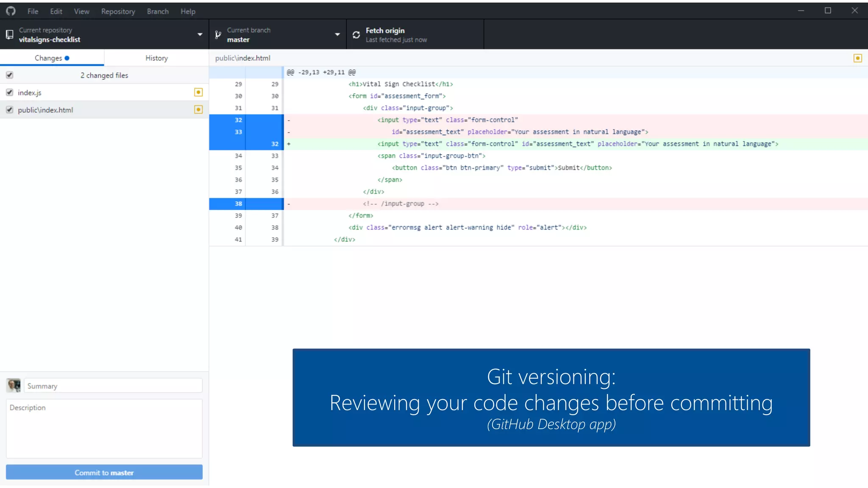Click the user avatar beside Summary field

(x=14, y=385)
